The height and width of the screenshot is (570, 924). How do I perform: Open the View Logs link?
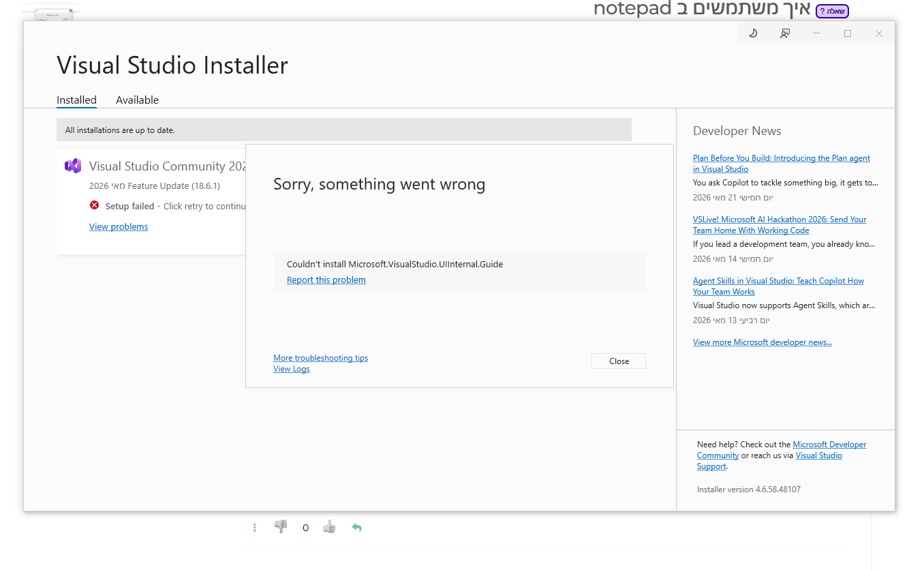coord(292,369)
